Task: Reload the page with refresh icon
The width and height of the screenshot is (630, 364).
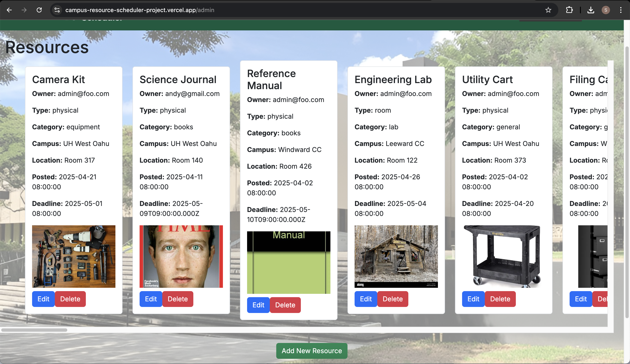Action: click(39, 10)
